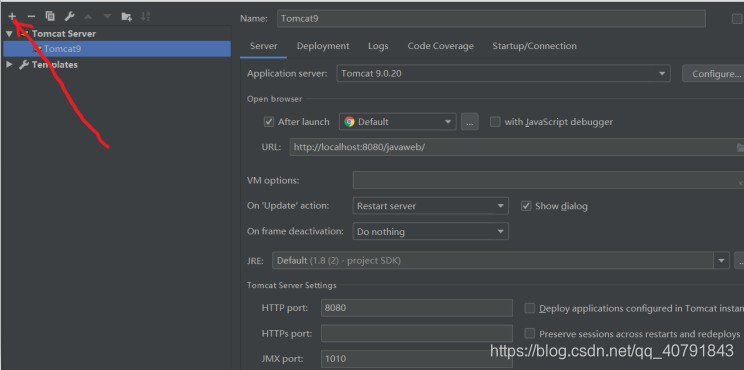Click the Add New Configuration plus icon
744x370 pixels.
point(12,17)
